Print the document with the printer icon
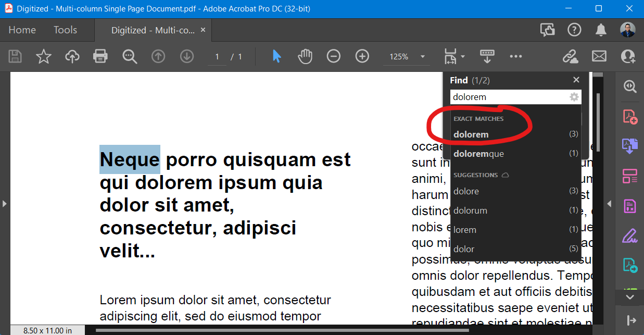This screenshot has width=644, height=335. (100, 56)
